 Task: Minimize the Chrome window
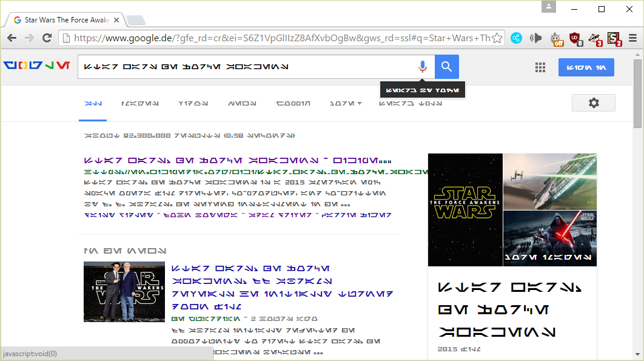574,9
